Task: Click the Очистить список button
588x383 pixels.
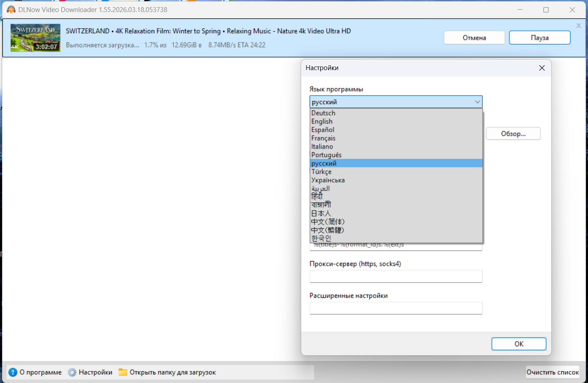Action: point(552,372)
